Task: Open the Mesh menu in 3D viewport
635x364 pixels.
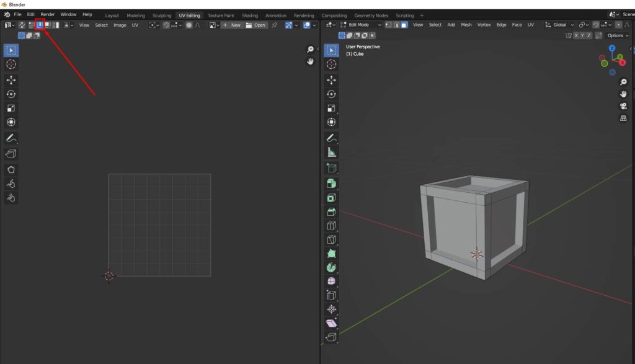Action: [466, 25]
